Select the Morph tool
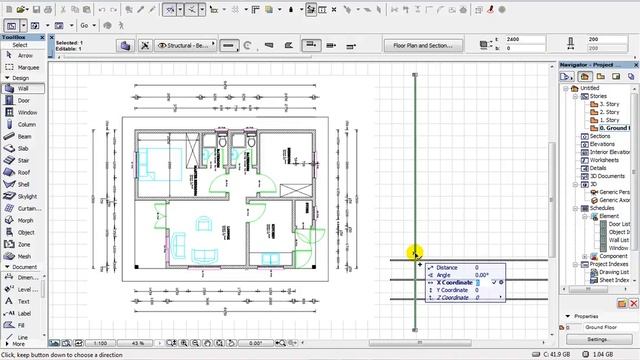This screenshot has height=360, width=640. point(23,220)
